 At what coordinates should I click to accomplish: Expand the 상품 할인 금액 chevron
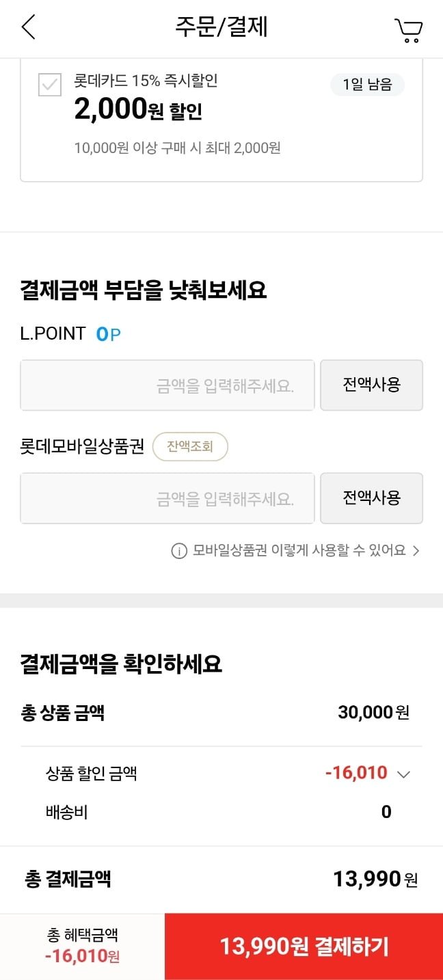click(403, 774)
